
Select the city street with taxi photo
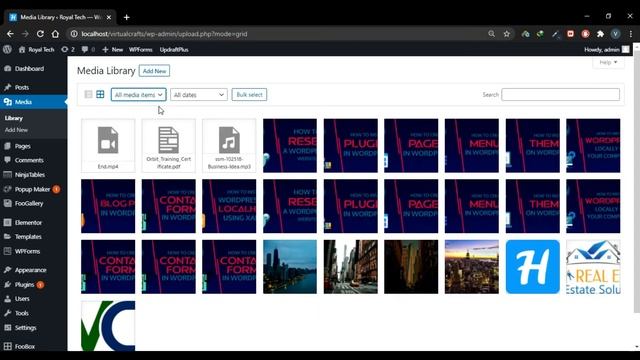[351, 267]
